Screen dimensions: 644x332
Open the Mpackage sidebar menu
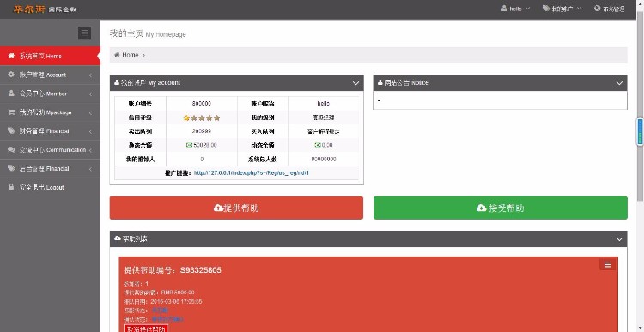pyautogui.click(x=50, y=112)
